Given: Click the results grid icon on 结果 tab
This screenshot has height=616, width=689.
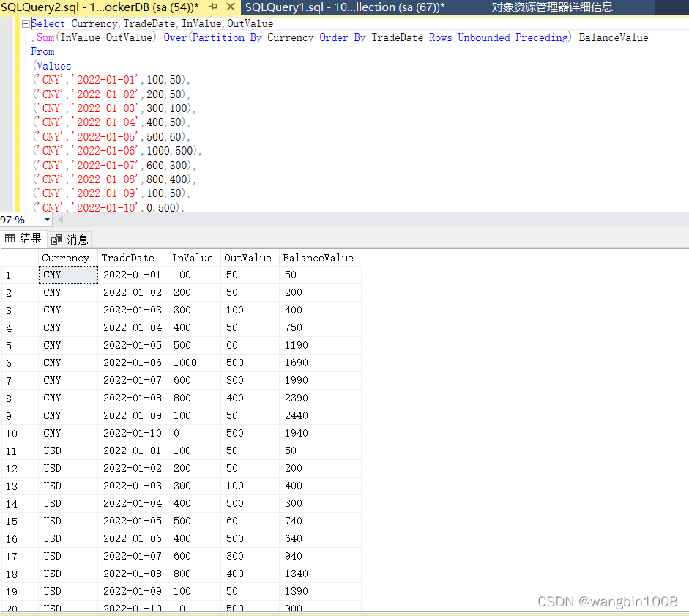Looking at the screenshot, I should pyautogui.click(x=10, y=238).
